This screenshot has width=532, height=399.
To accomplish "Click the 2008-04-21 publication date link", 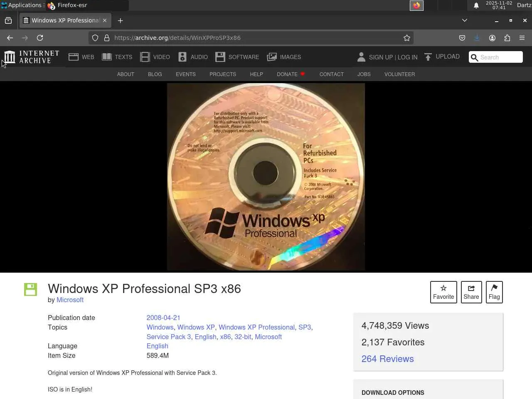I will coord(163,318).
